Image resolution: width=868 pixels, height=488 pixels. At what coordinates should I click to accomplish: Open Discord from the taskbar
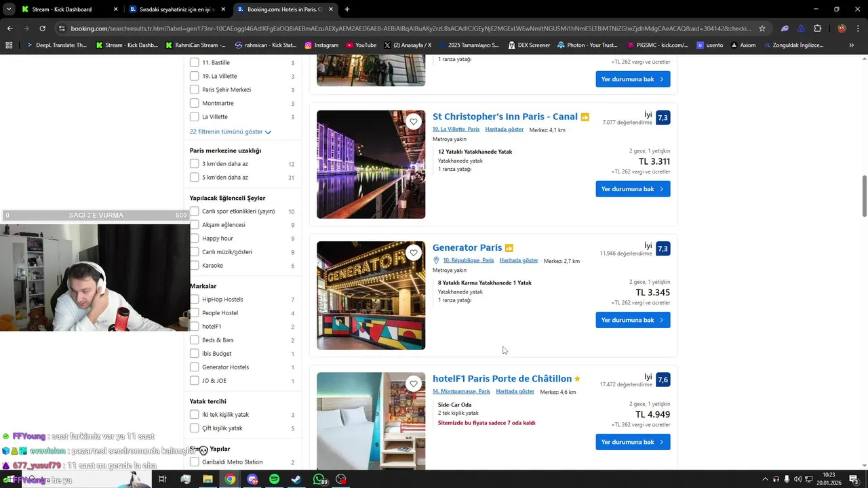tap(252, 479)
